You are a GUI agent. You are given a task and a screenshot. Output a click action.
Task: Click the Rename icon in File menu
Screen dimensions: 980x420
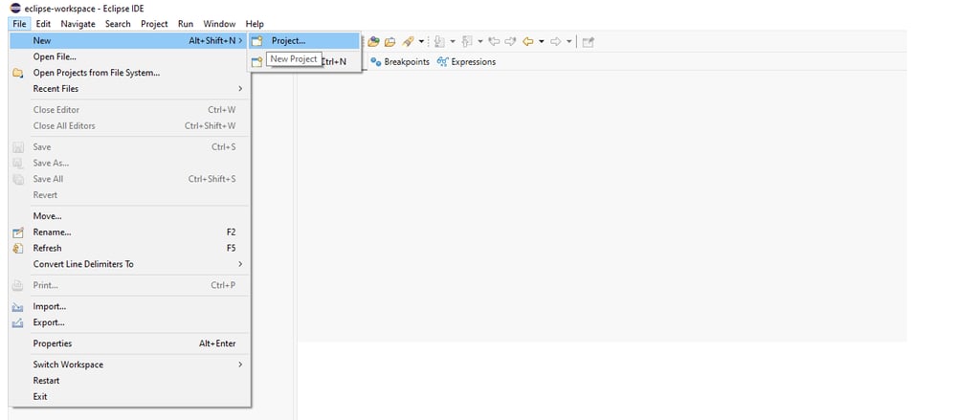(18, 232)
